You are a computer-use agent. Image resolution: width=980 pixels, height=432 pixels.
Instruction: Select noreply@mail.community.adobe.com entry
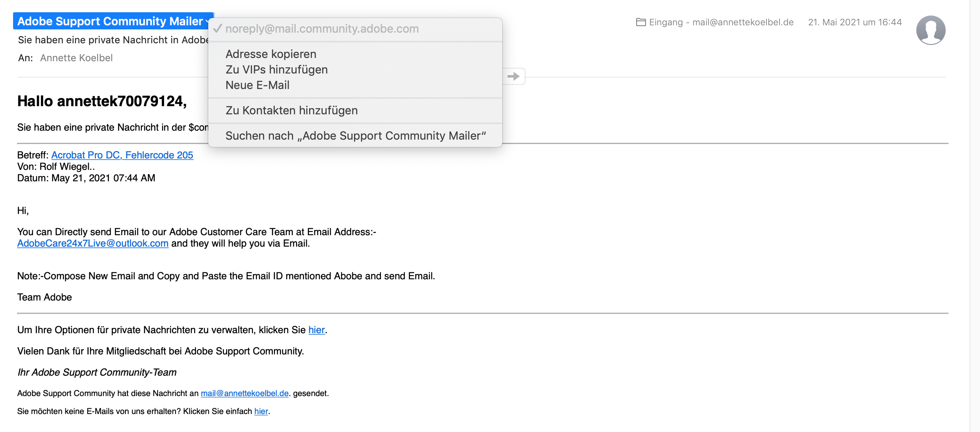[x=355, y=29]
